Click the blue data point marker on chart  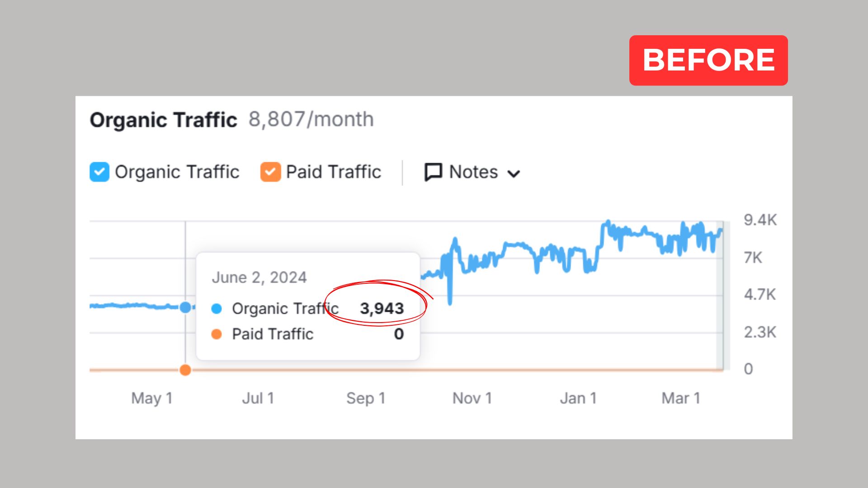pyautogui.click(x=185, y=307)
